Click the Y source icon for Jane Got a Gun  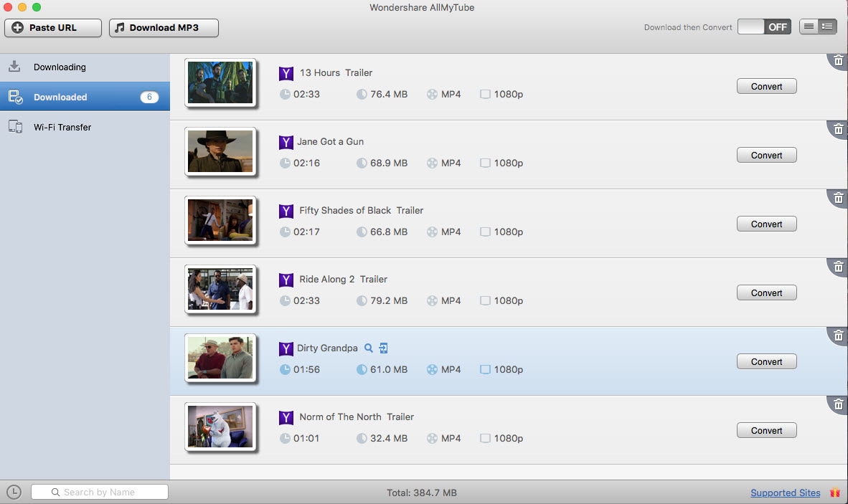pyautogui.click(x=286, y=142)
